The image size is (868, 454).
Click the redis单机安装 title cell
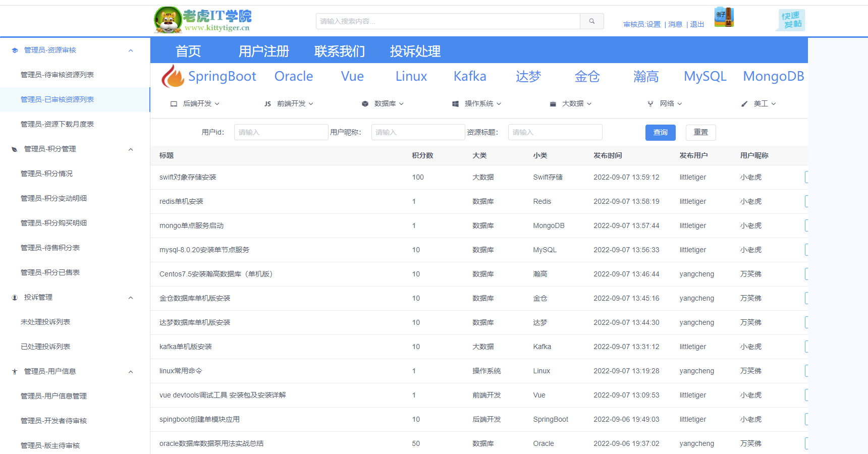181,202
